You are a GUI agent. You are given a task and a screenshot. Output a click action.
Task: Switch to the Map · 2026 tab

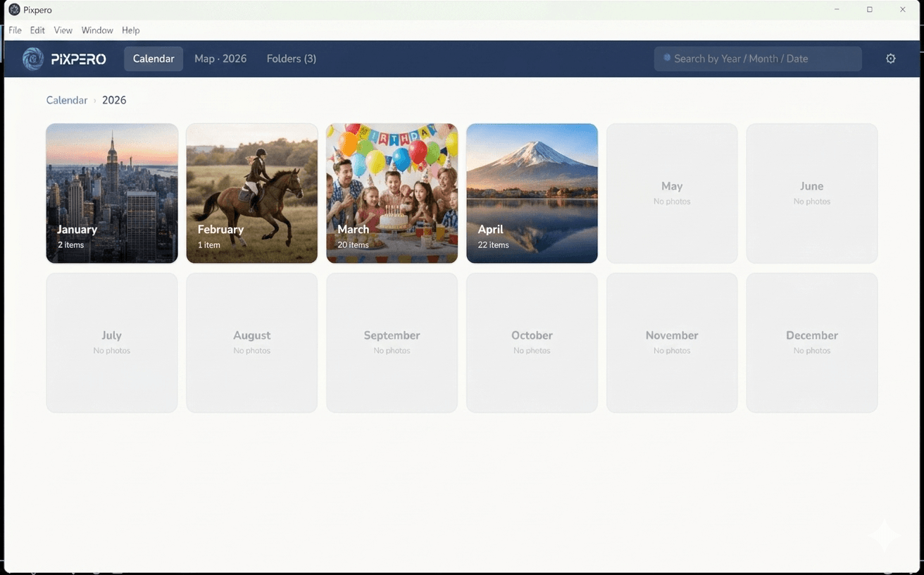(220, 58)
